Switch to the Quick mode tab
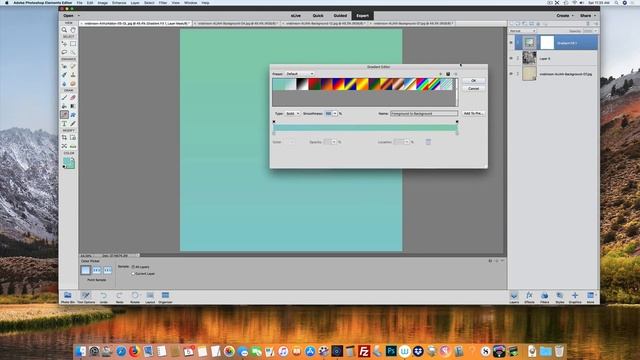The image size is (640, 360). [x=318, y=16]
